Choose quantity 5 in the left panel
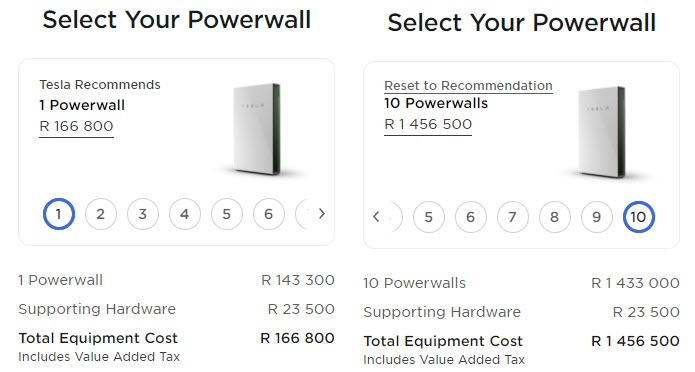Screen dimensions: 695x372 (226, 214)
